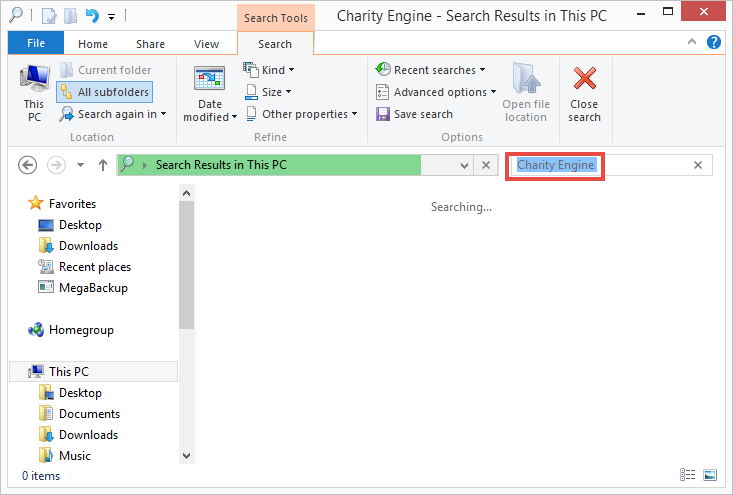The image size is (733, 495).
Task: Open Search again in dropdown
Action: click(113, 114)
